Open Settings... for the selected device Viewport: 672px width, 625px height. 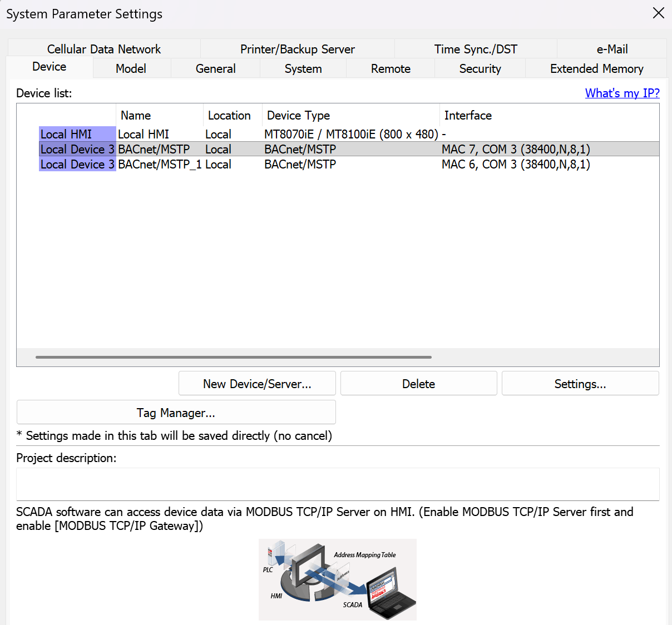(x=580, y=384)
